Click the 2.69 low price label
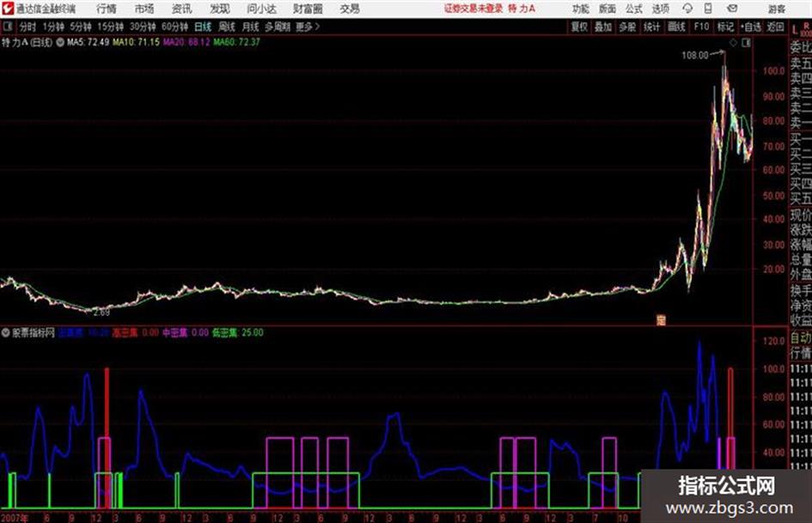The height and width of the screenshot is (523, 812). pyautogui.click(x=101, y=313)
